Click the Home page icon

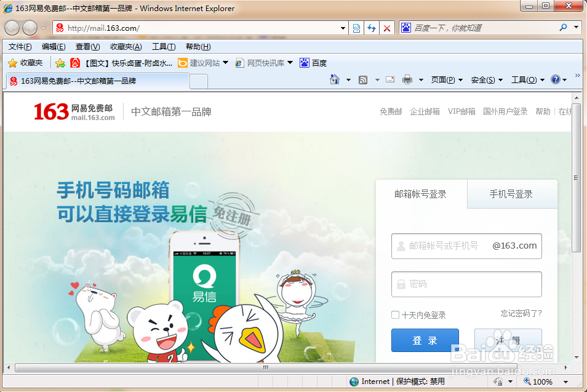coord(335,80)
